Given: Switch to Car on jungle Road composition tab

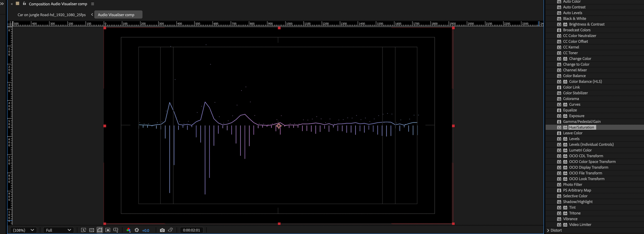Looking at the screenshot, I should click(52, 15).
